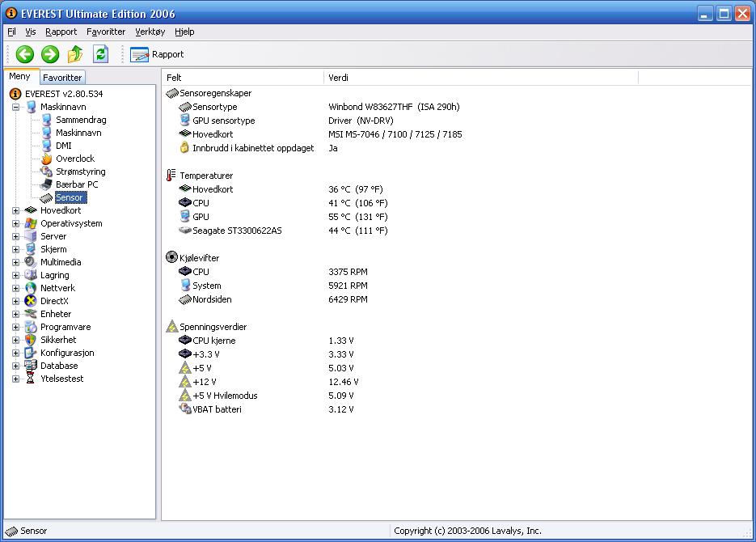The height and width of the screenshot is (542, 756).
Task: Expand the DirectX tree node
Action: pos(16,302)
